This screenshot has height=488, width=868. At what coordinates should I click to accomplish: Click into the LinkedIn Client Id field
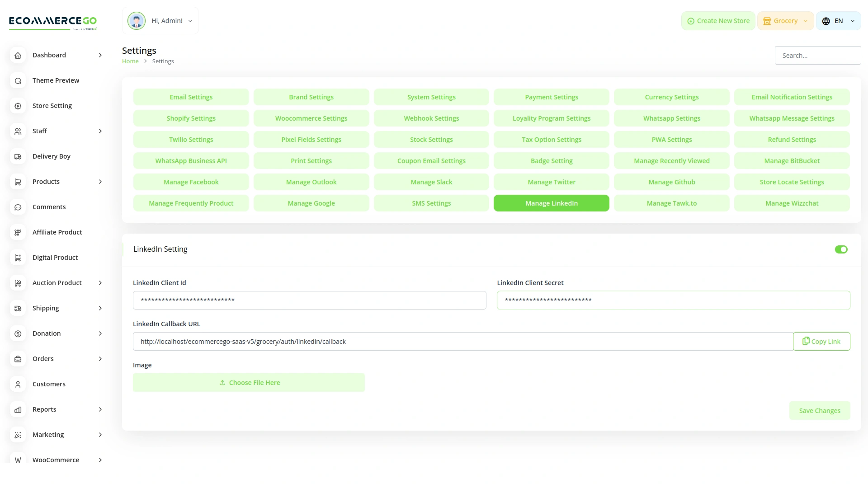309,300
